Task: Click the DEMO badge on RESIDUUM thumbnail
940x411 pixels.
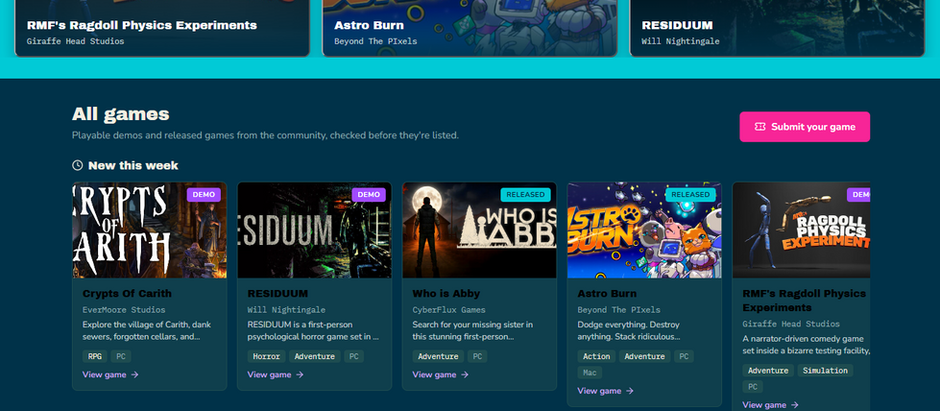Action: click(369, 195)
